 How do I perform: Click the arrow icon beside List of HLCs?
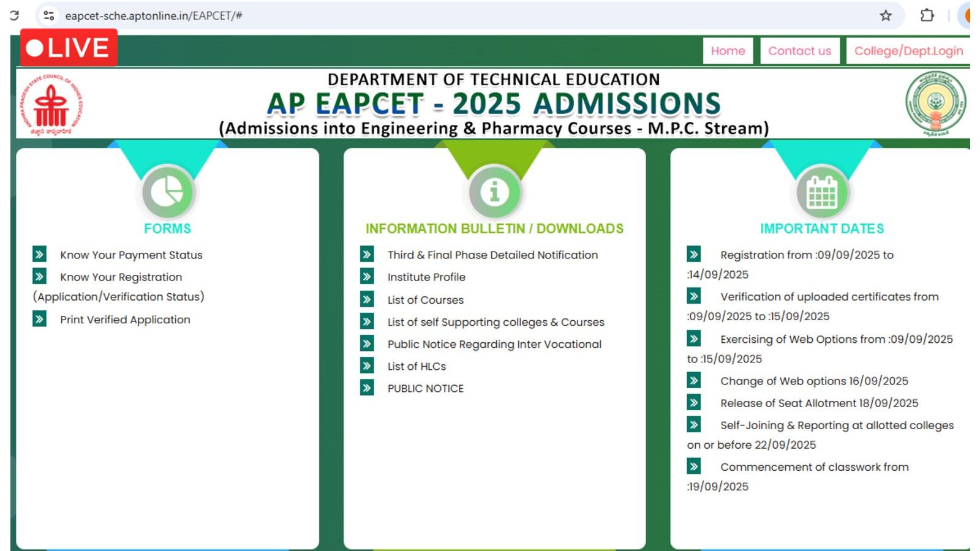pyautogui.click(x=367, y=366)
